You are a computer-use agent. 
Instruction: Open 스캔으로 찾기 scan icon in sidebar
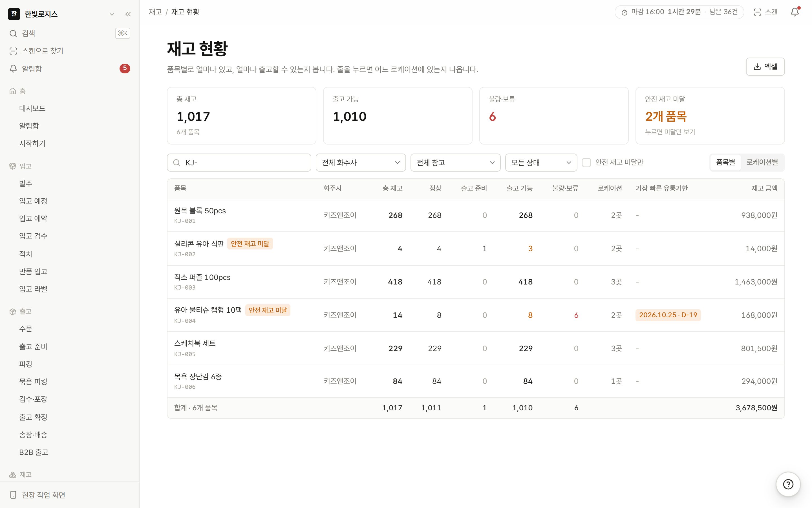[x=13, y=51]
